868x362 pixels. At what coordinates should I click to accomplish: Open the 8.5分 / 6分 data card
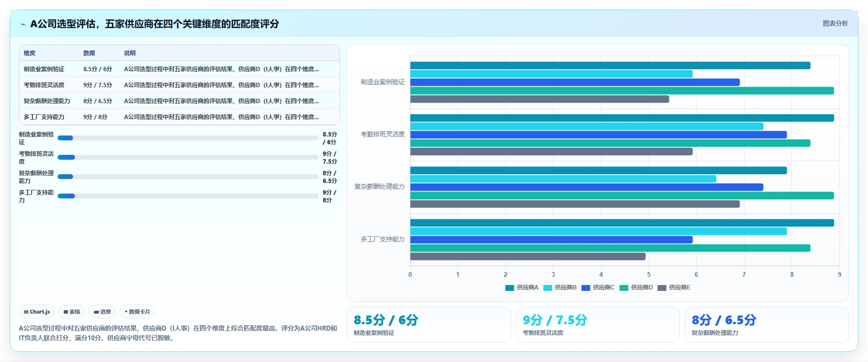click(429, 325)
